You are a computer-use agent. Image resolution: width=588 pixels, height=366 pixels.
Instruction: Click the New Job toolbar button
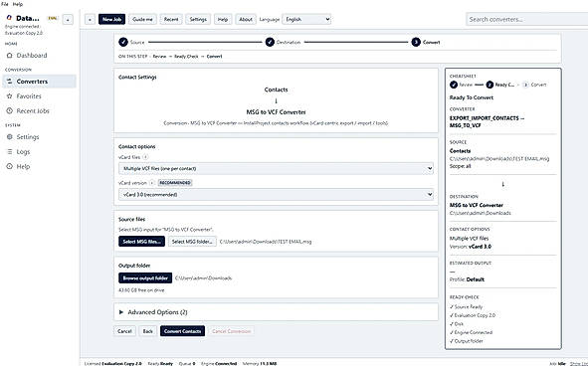click(111, 20)
